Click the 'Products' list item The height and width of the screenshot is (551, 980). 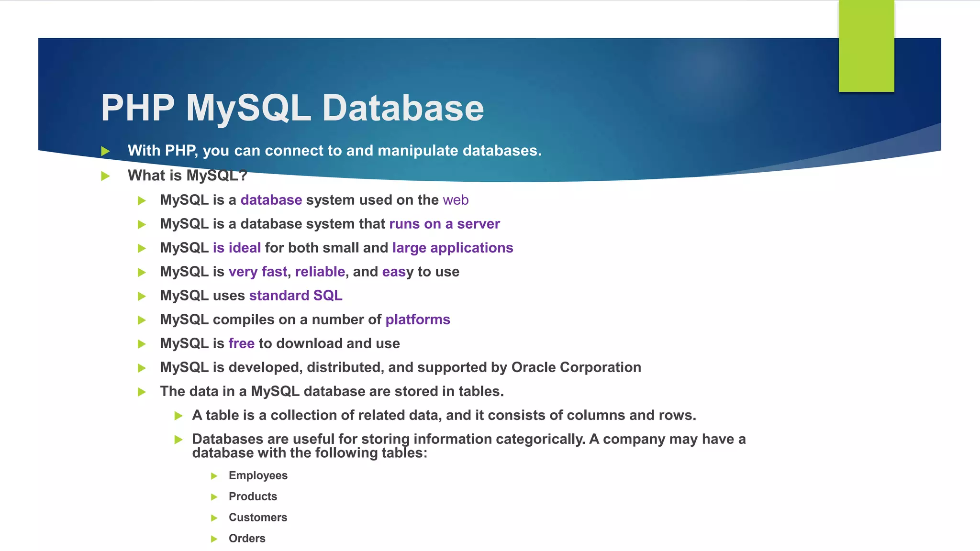coord(253,496)
